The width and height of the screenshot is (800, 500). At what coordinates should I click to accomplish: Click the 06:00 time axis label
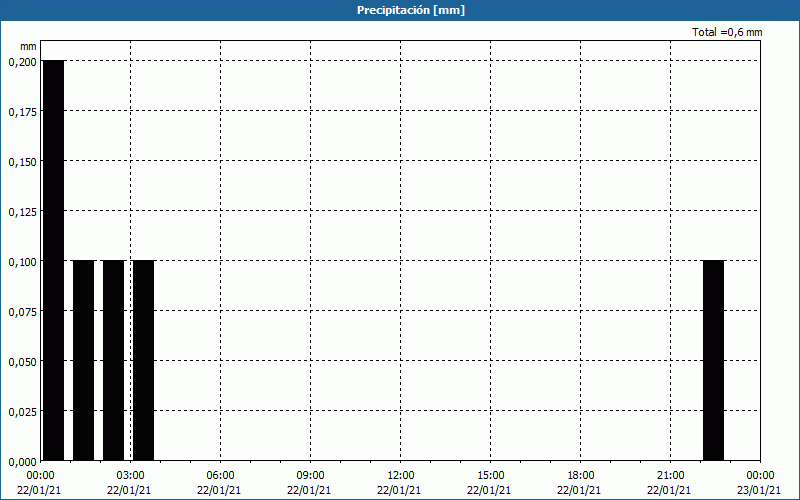click(x=220, y=476)
